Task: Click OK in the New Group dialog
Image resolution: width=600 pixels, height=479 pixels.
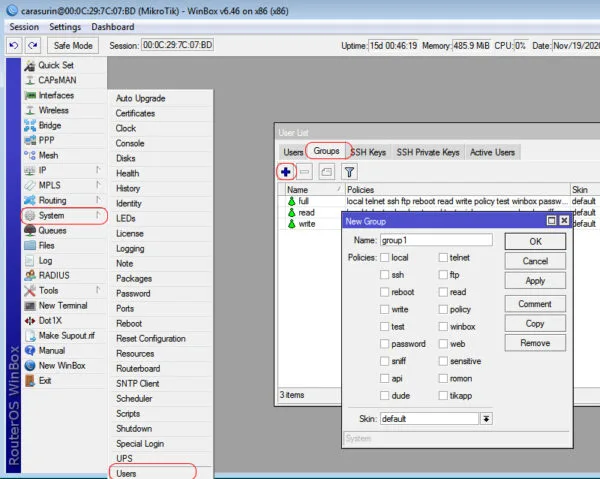Action: [535, 241]
